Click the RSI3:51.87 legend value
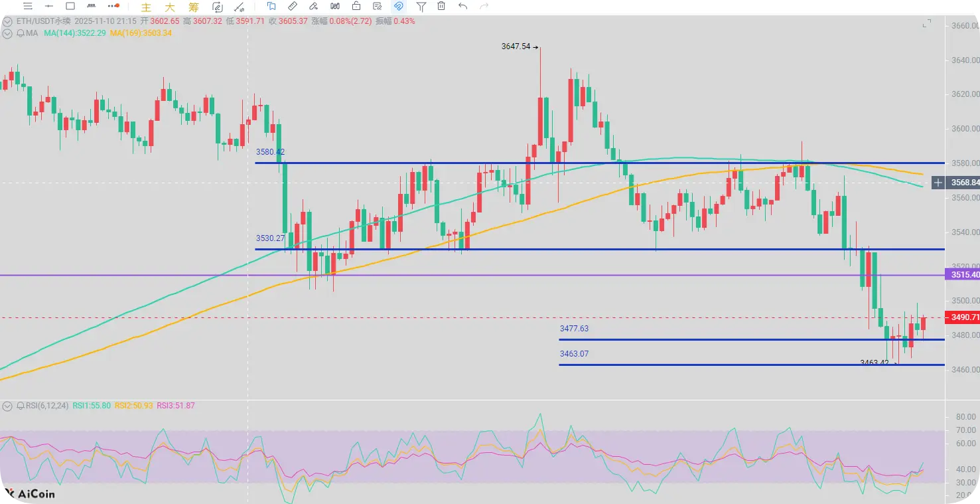980x504 pixels. coord(176,405)
